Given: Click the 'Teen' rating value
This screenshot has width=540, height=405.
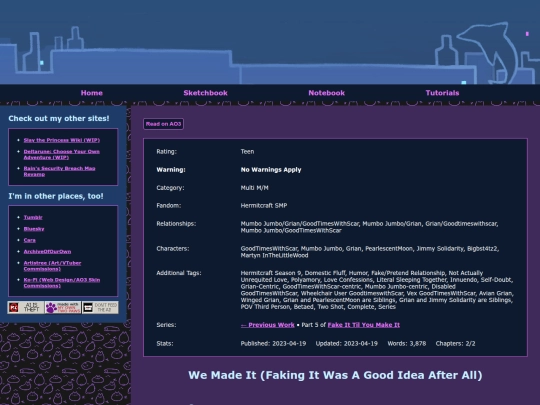Looking at the screenshot, I should pos(247,152).
